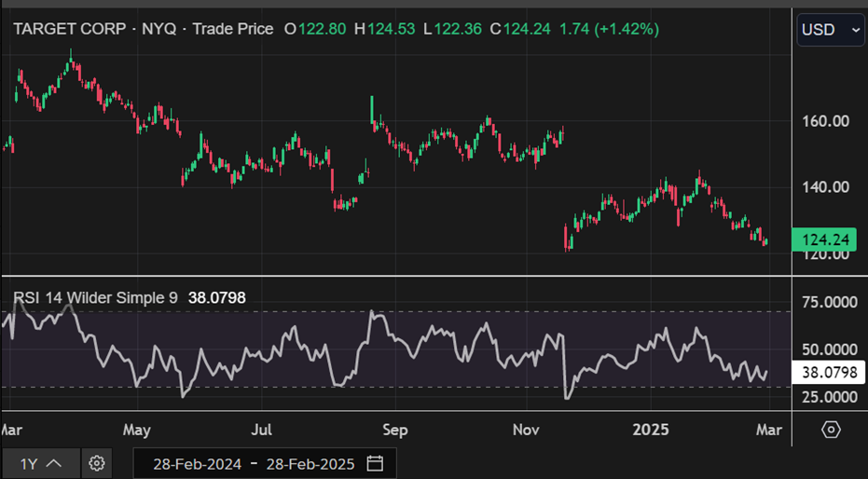This screenshot has height=479, width=868.
Task: Click the green +1.42% change value
Action: tap(630, 29)
